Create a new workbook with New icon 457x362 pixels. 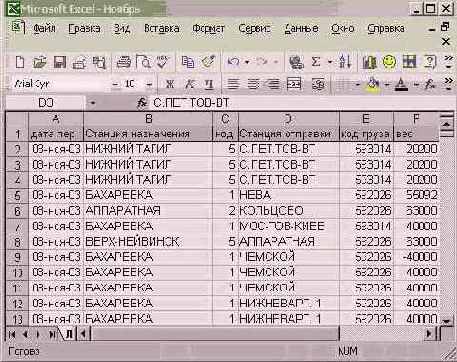pos(20,62)
